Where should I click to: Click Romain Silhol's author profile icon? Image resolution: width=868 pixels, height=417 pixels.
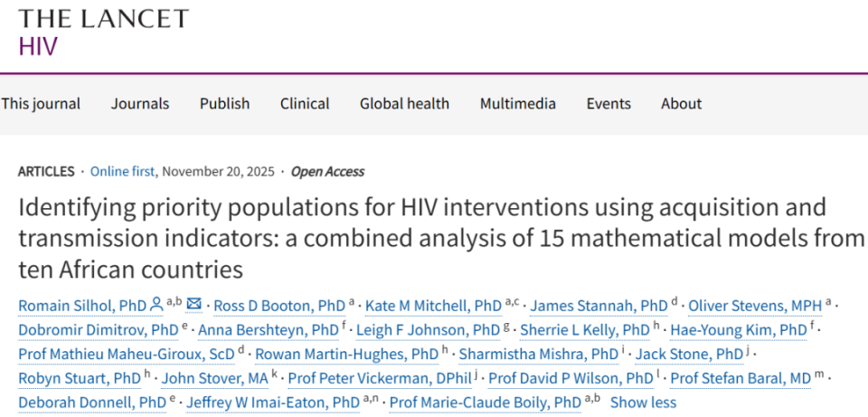(156, 305)
